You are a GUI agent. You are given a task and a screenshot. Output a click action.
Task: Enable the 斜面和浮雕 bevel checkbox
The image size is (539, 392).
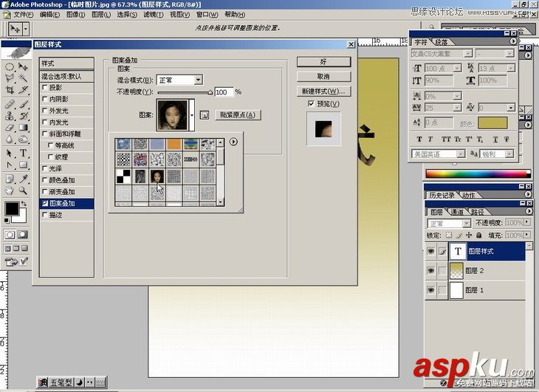pyautogui.click(x=45, y=134)
